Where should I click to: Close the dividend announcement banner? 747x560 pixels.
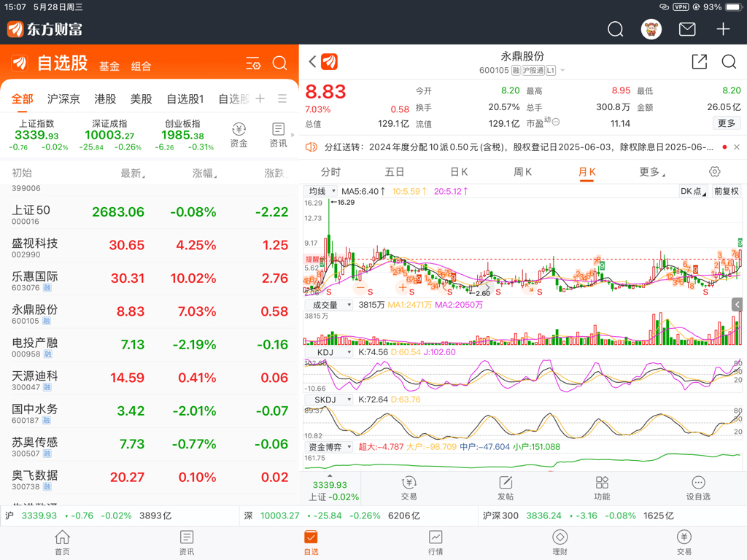(x=737, y=147)
